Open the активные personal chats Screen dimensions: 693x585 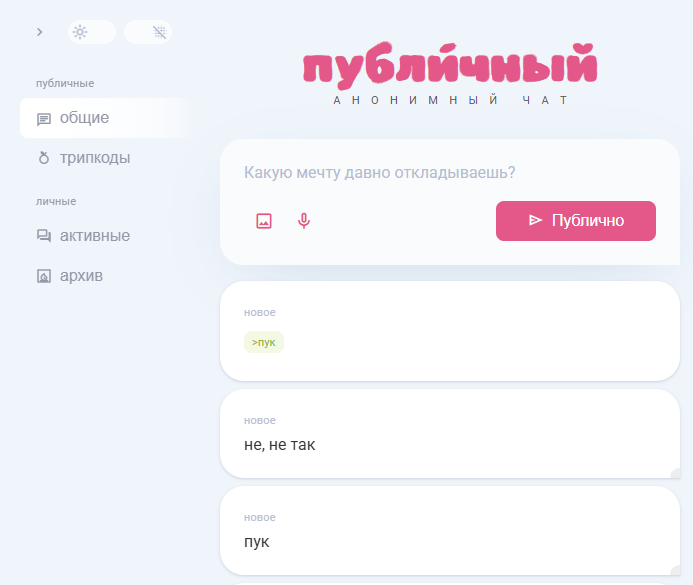108,236
